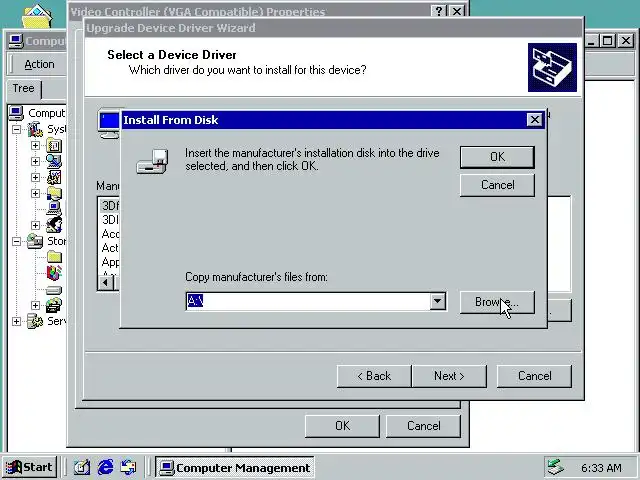Select the Performance Logs and Alerts icon
Viewport: 640px width, 480px height.
(54, 177)
